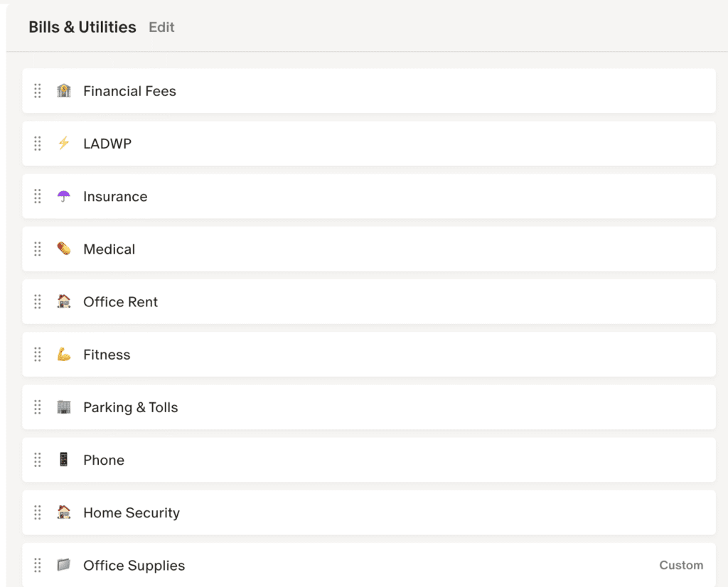The image size is (728, 587).
Task: Click the house icon beside Home Security
Action: pyautogui.click(x=64, y=512)
